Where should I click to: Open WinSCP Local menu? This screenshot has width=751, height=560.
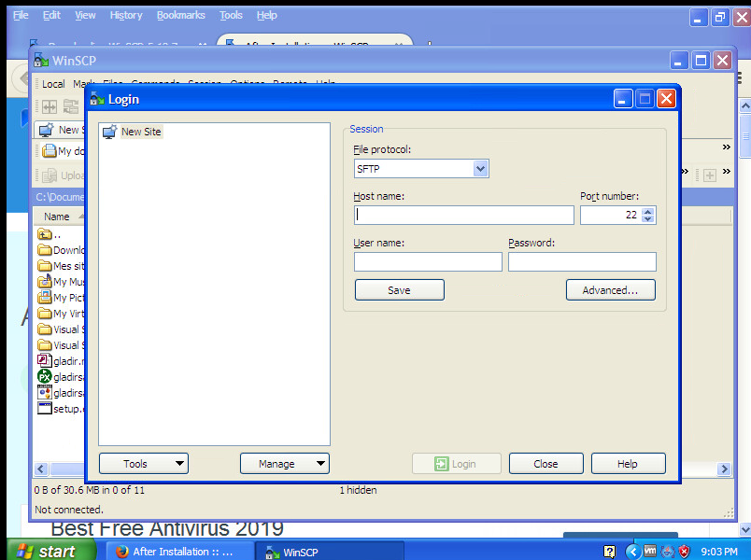(x=53, y=84)
